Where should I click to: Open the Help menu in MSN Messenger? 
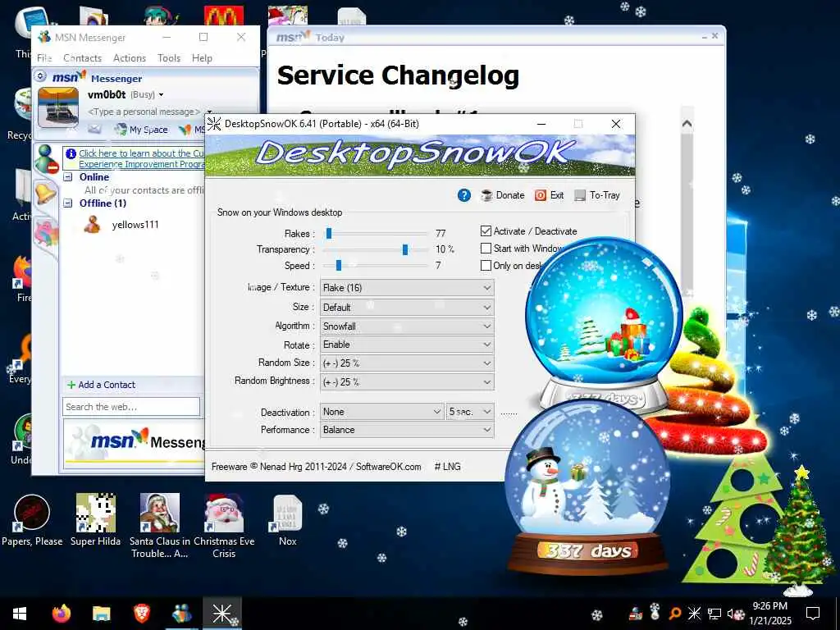(202, 58)
